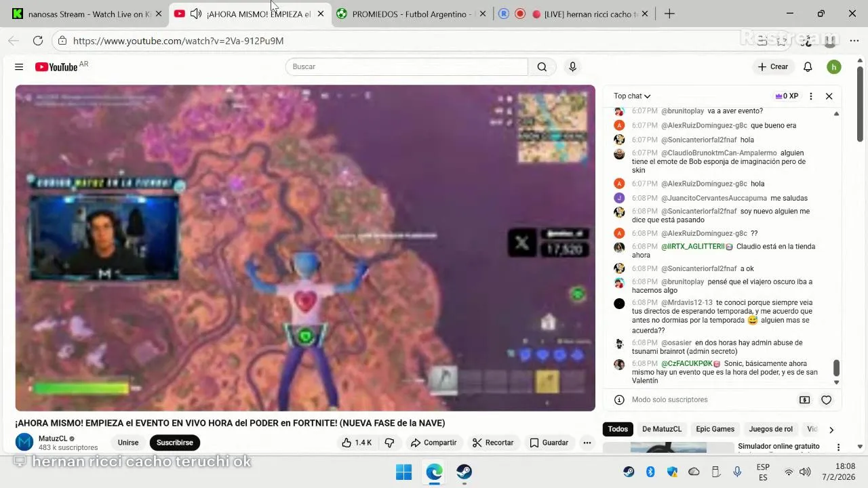Click the Crear button

pyautogui.click(x=773, y=66)
